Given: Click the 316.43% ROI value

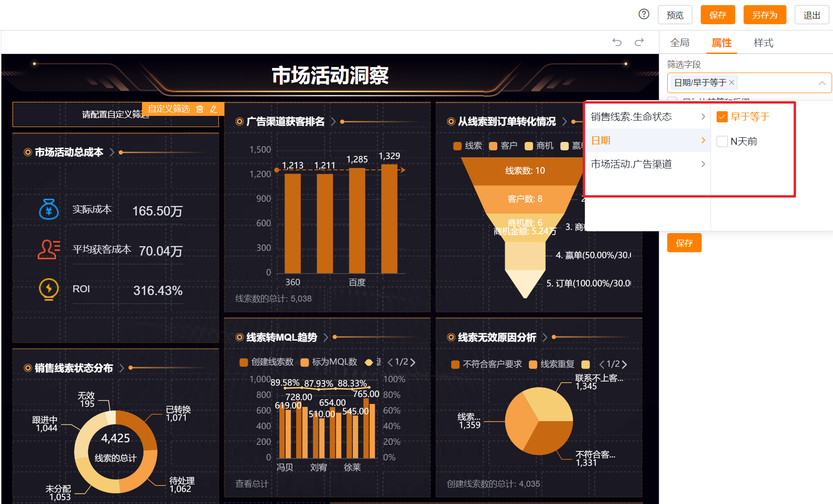Looking at the screenshot, I should 158,291.
